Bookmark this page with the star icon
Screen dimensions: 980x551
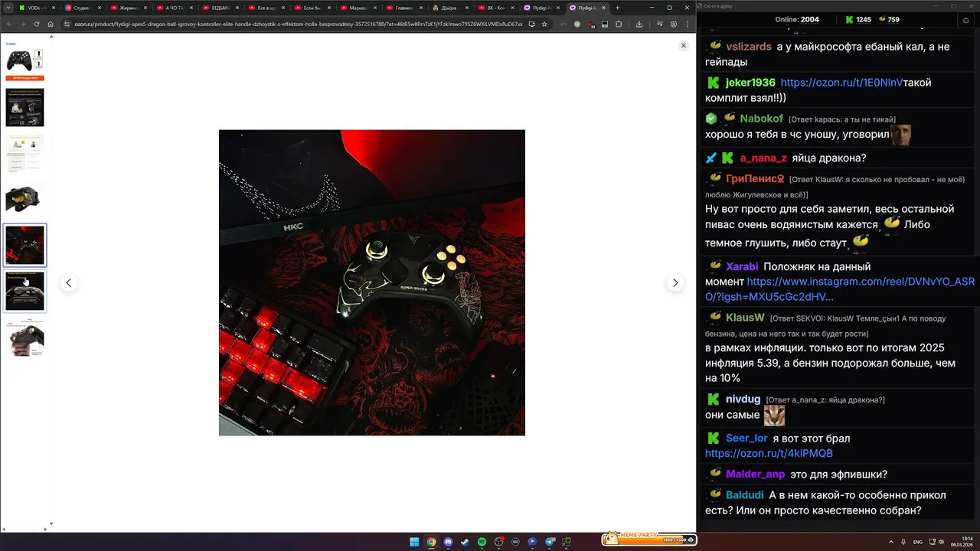pyautogui.click(x=544, y=24)
